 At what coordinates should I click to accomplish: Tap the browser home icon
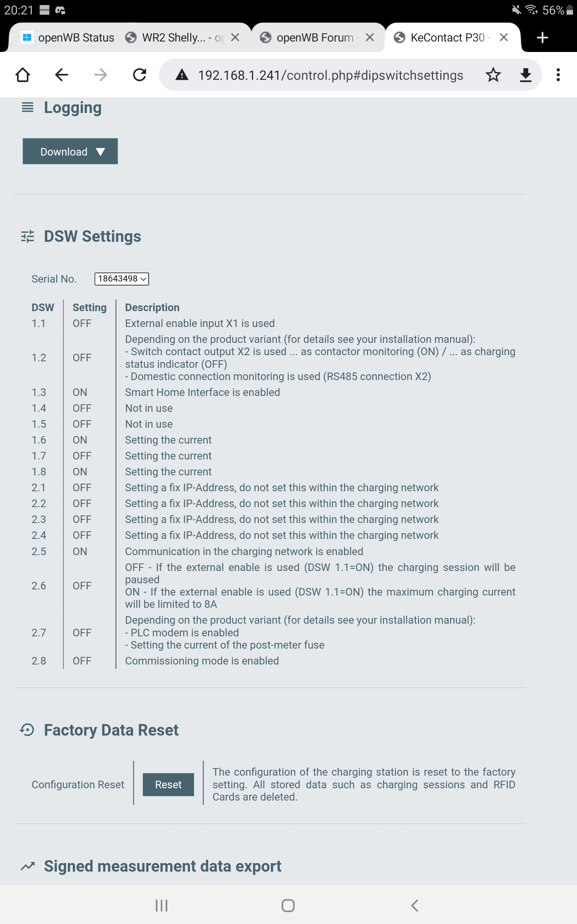coord(22,75)
